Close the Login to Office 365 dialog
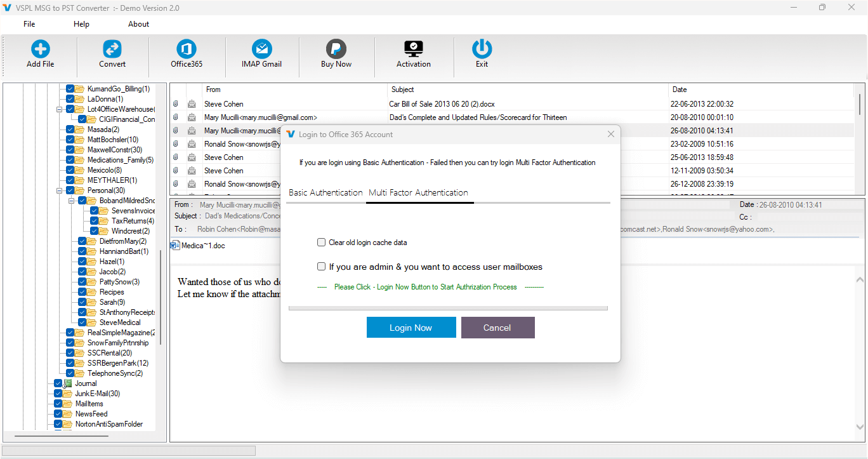 [610, 135]
